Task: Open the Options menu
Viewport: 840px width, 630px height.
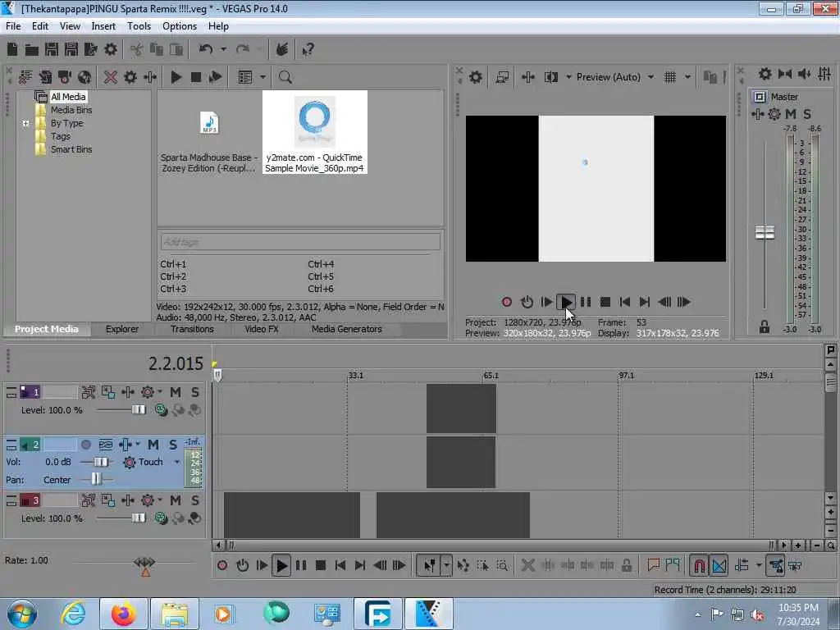Action: (x=180, y=25)
